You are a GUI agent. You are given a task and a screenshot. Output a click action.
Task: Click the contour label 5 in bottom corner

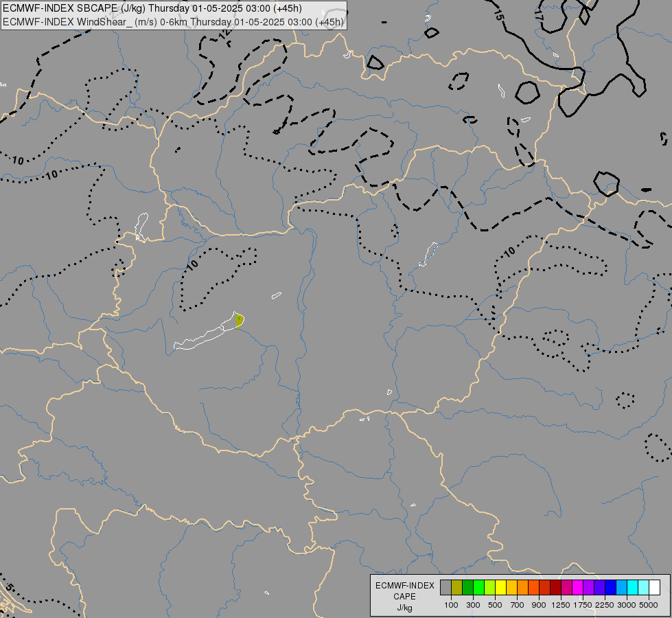point(10,587)
